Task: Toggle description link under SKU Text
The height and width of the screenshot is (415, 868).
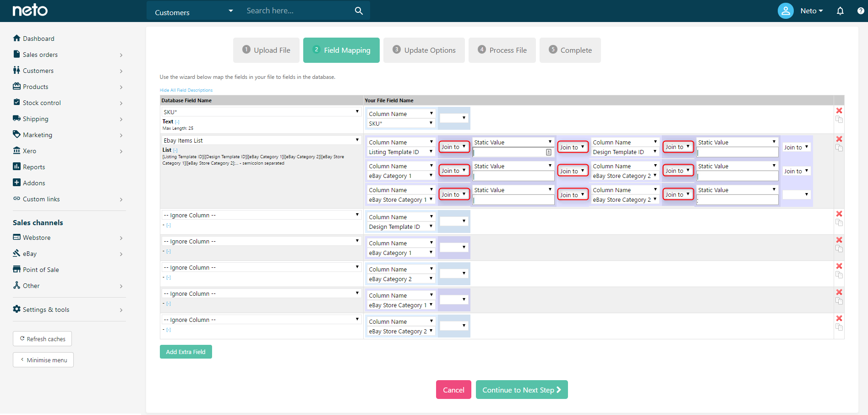Action: pos(177,122)
